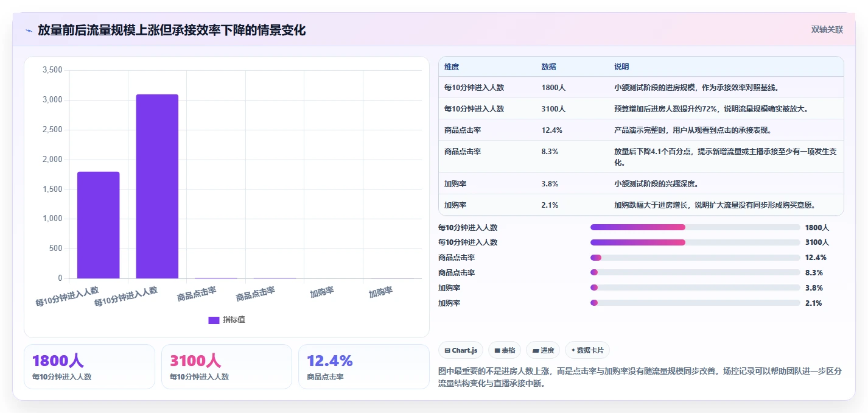868x413 pixels.
Task: Click the 表格 tag
Action: tap(505, 350)
